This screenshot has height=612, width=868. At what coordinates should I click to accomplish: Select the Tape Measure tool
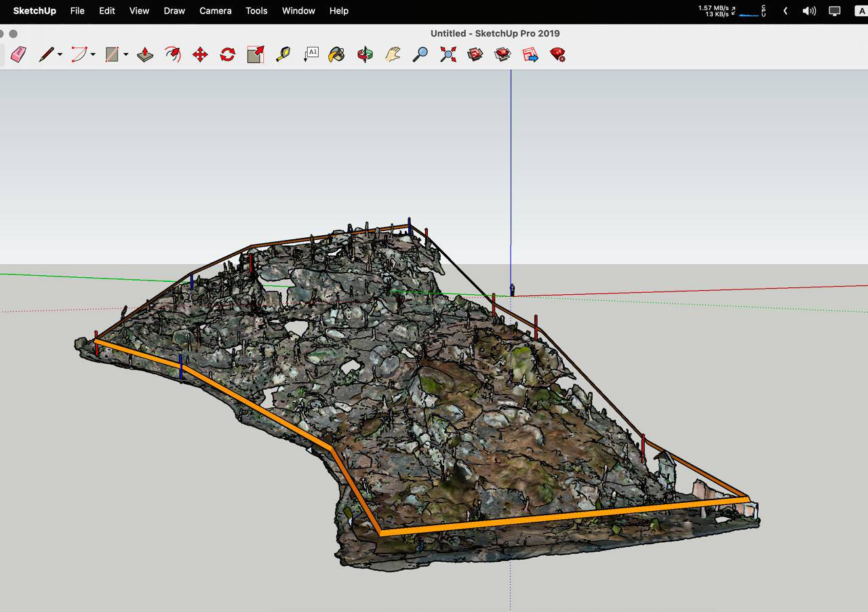(x=283, y=55)
